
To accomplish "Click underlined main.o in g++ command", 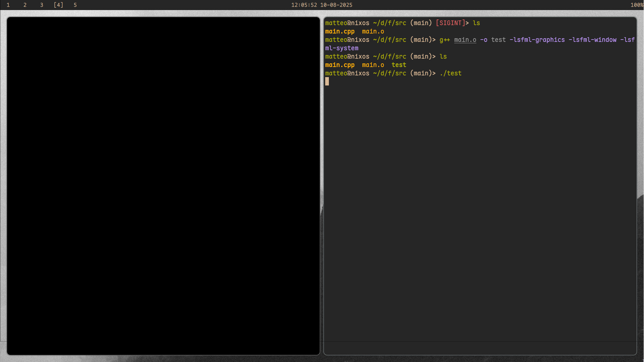I will [x=465, y=40].
